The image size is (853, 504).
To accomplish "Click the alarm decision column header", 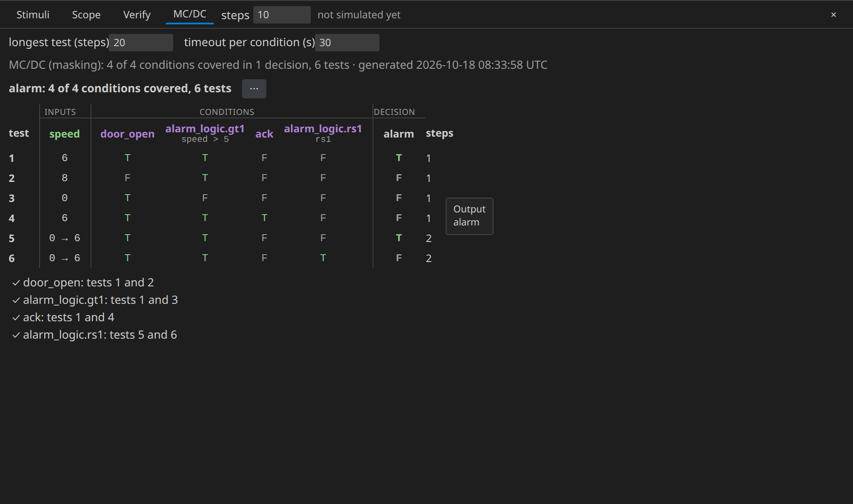I will tap(399, 134).
